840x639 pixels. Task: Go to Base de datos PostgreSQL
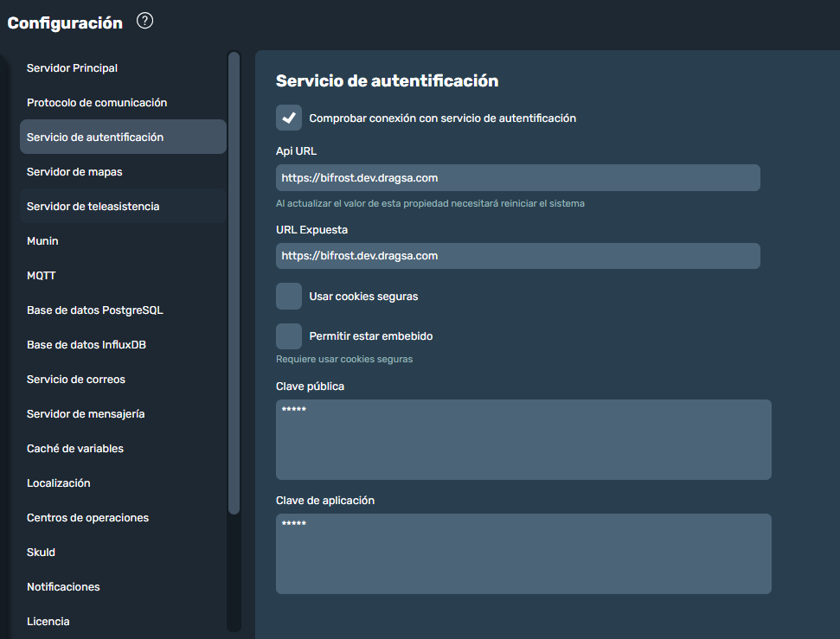point(123,310)
